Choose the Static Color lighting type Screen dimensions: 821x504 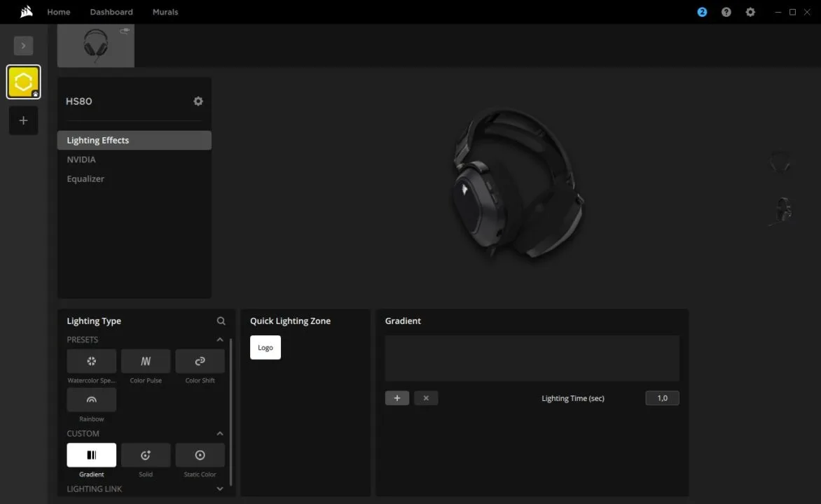(x=200, y=455)
